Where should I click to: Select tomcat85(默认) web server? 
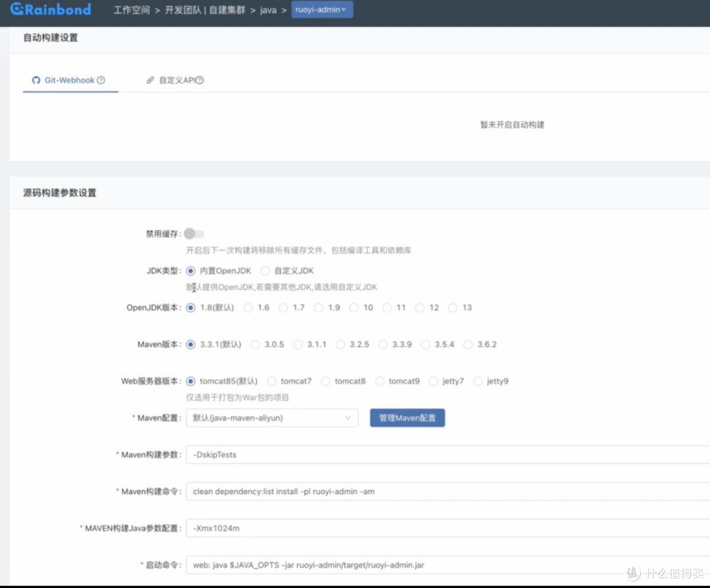191,381
